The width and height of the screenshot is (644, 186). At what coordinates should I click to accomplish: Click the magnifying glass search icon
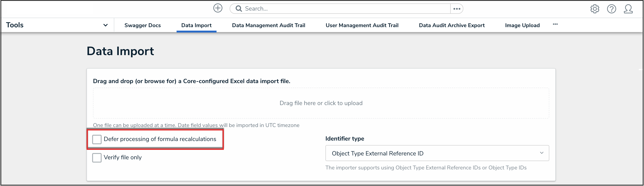(x=239, y=9)
